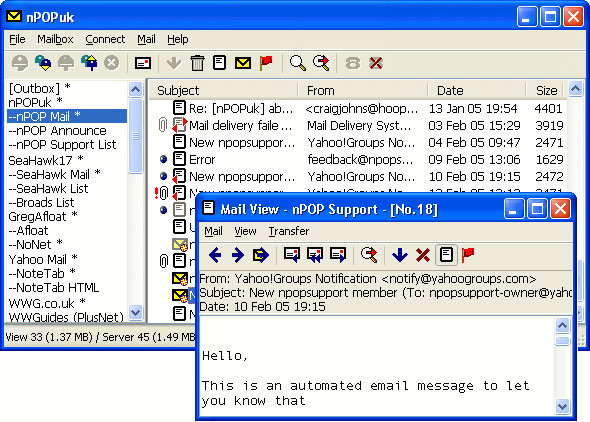The image size is (590, 422).
Task: Click the trash can delete icon
Action: click(197, 63)
